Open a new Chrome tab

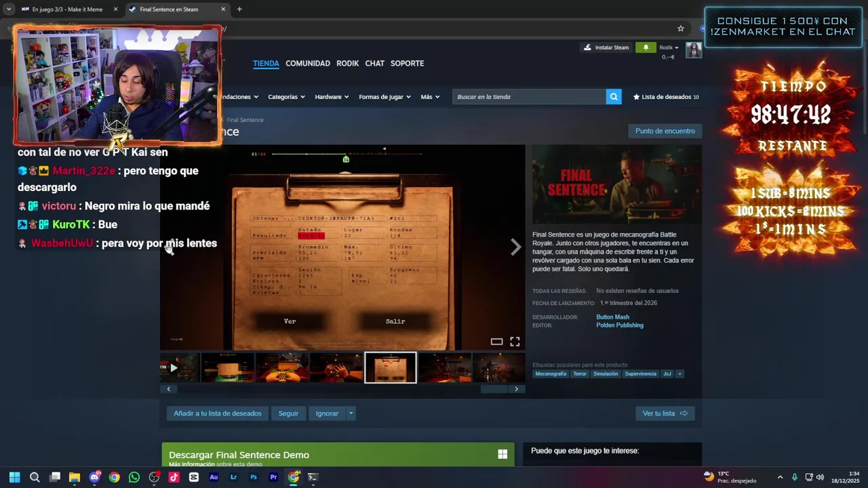click(x=239, y=9)
